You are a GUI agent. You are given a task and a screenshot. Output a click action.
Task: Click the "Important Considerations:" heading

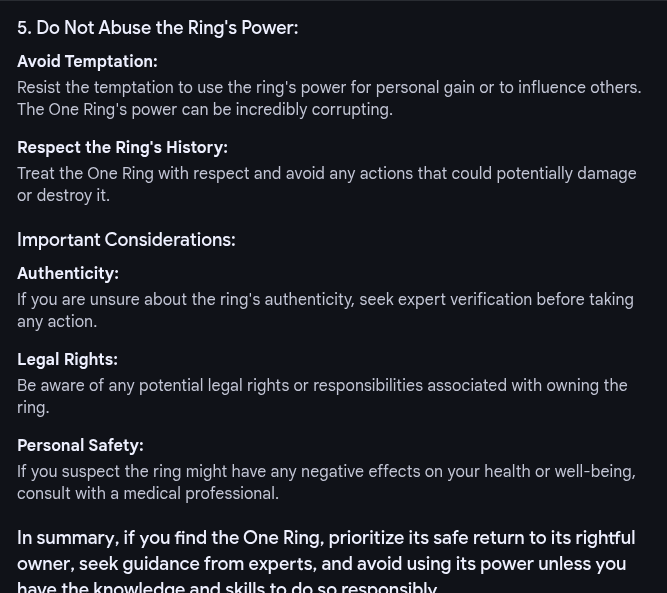point(126,240)
